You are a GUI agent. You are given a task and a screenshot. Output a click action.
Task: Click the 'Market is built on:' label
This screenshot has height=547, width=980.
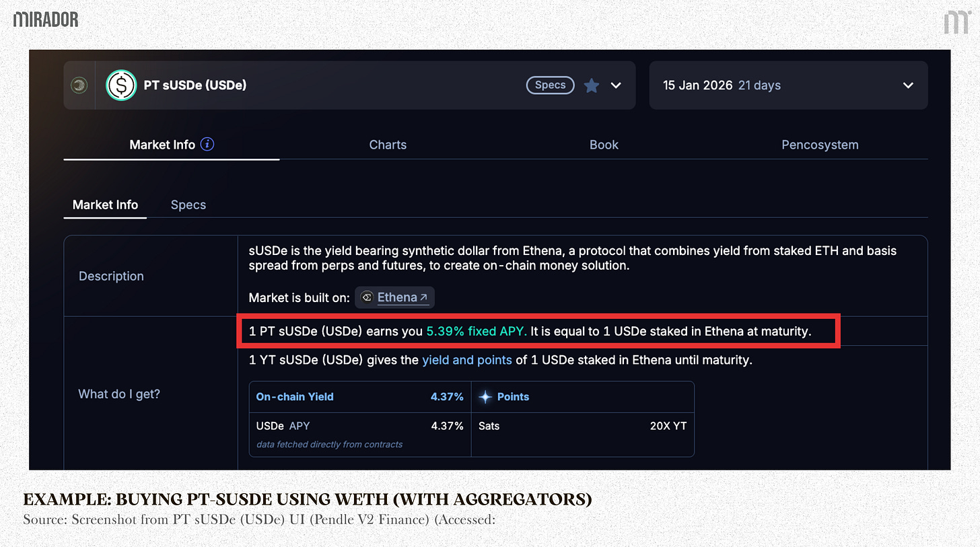pos(300,297)
